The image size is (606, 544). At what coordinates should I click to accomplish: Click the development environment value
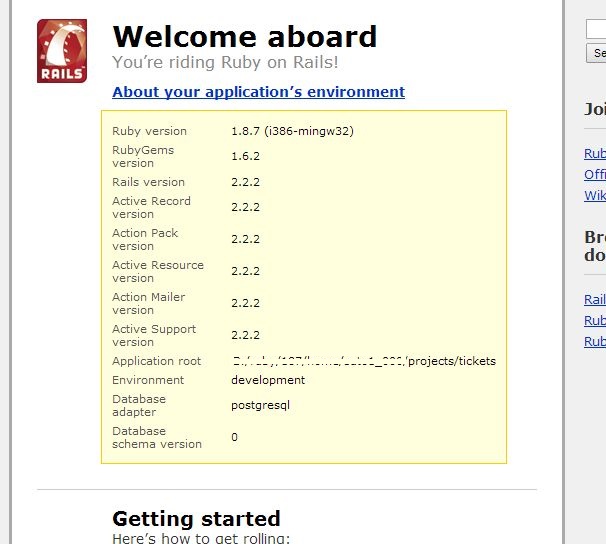(268, 380)
